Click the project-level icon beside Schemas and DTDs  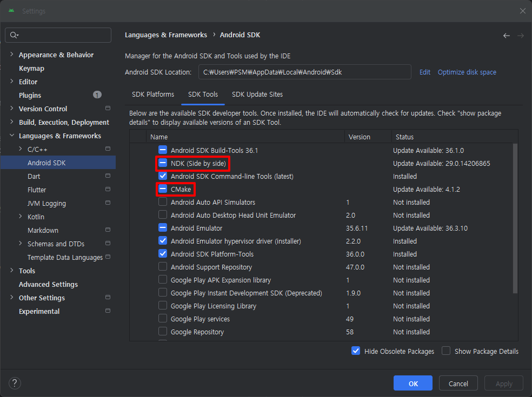click(x=108, y=244)
